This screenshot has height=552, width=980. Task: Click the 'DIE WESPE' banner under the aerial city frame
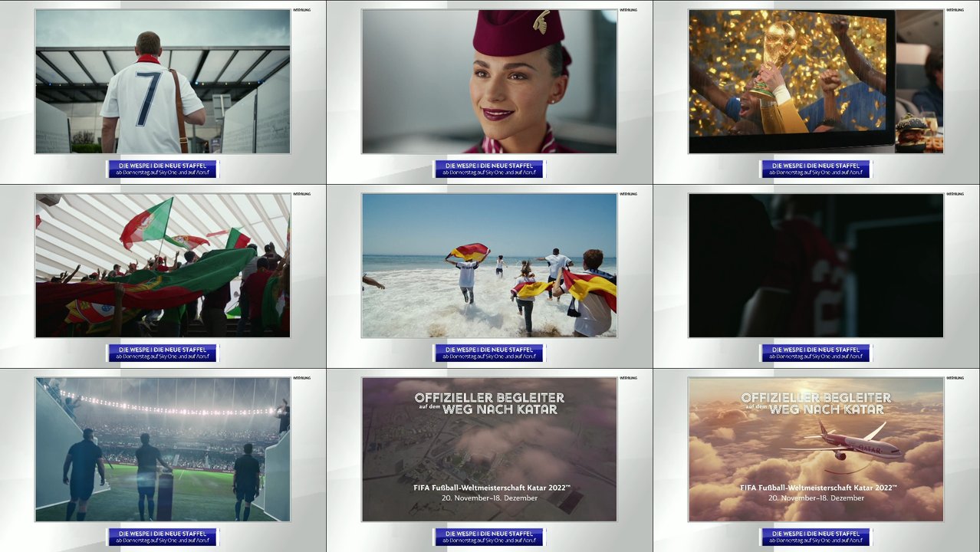[x=489, y=537]
